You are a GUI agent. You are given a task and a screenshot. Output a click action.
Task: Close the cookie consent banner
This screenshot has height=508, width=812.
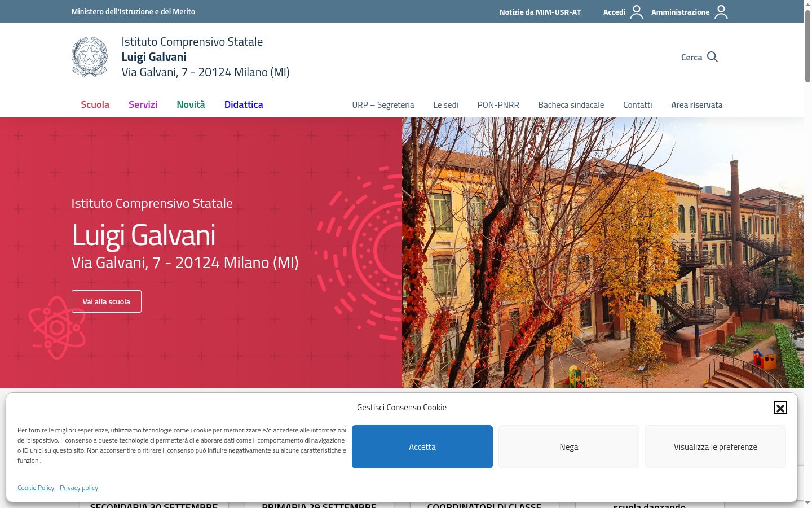tap(780, 408)
